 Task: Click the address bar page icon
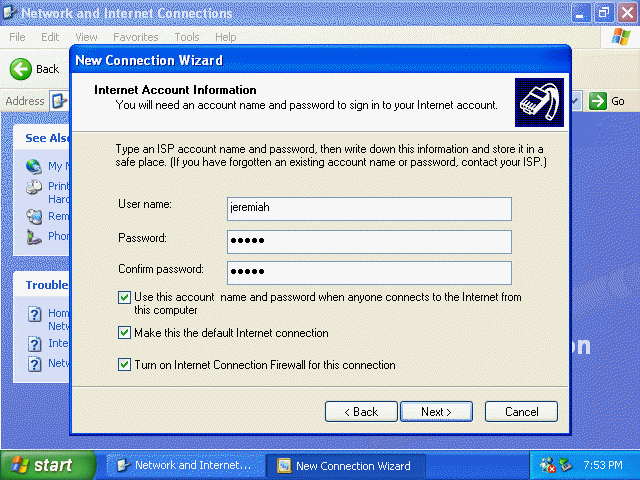(x=59, y=101)
